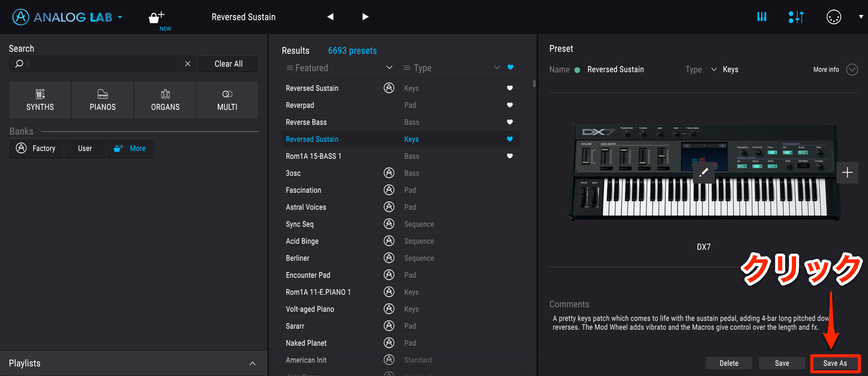Click the pencil edit icon on DX7
The image size is (868, 376).
(x=704, y=172)
